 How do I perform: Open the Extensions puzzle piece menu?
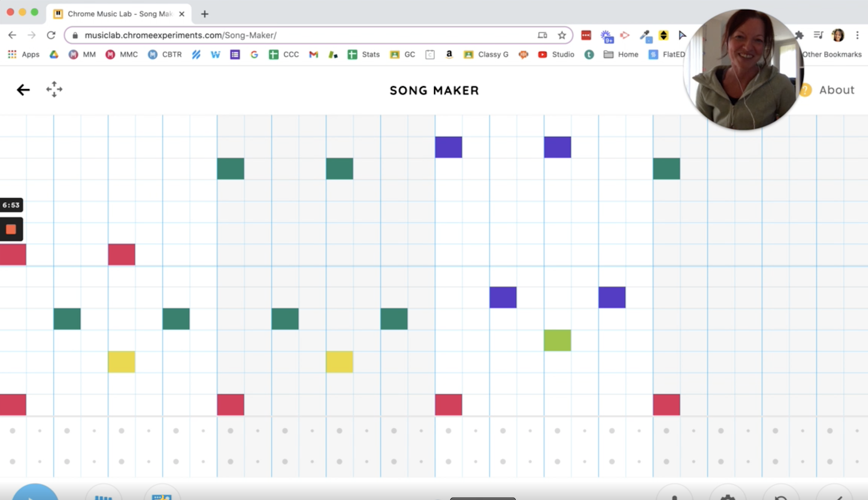[799, 35]
